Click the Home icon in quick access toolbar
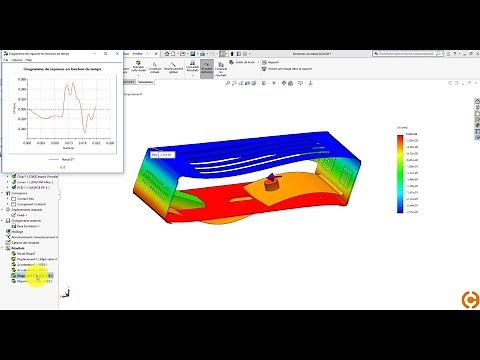 pos(167,54)
